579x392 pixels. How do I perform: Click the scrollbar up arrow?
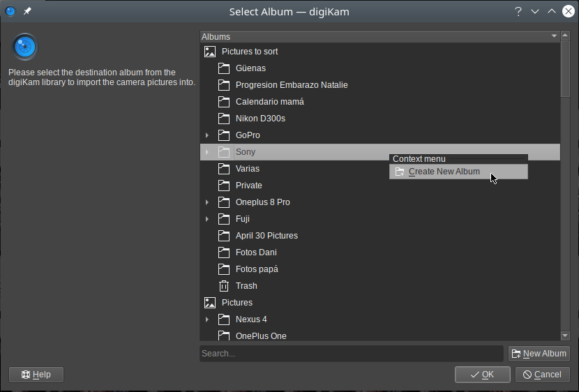pos(565,36)
